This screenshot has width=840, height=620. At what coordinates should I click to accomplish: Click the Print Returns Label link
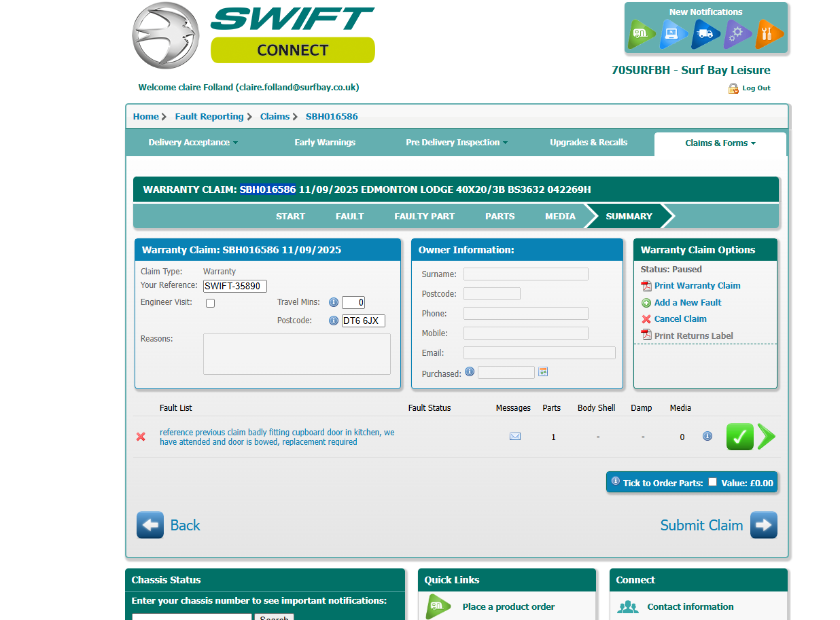694,335
